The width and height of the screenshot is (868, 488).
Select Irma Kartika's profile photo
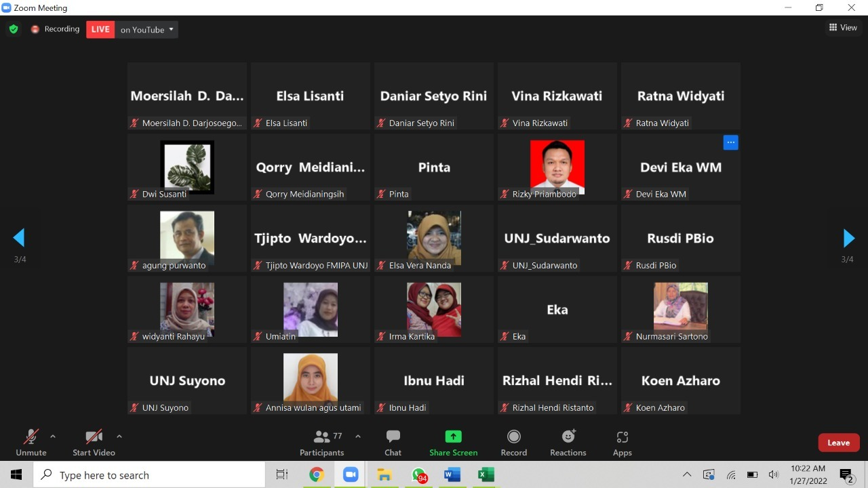tap(434, 309)
